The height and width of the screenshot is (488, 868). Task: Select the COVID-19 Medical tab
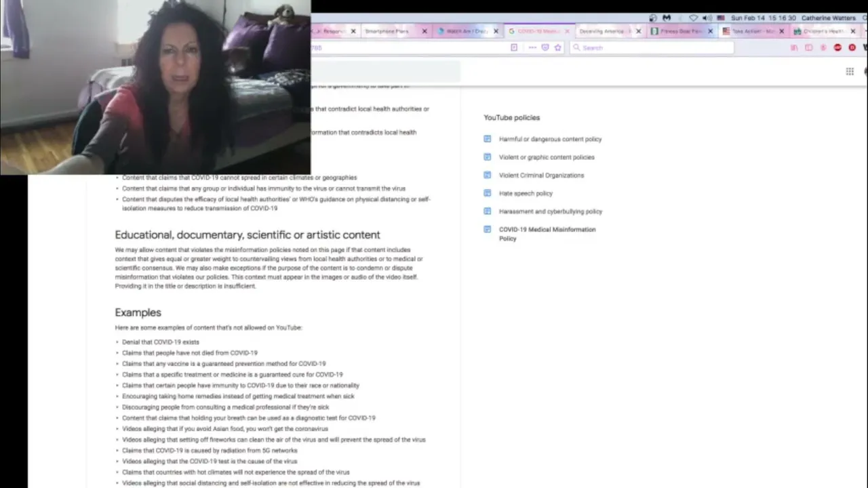(539, 31)
